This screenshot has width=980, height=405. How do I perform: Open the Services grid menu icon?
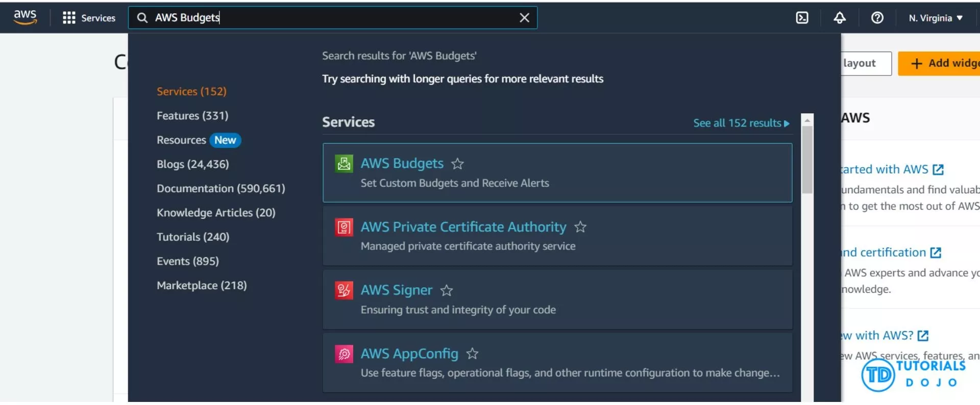tap(69, 18)
